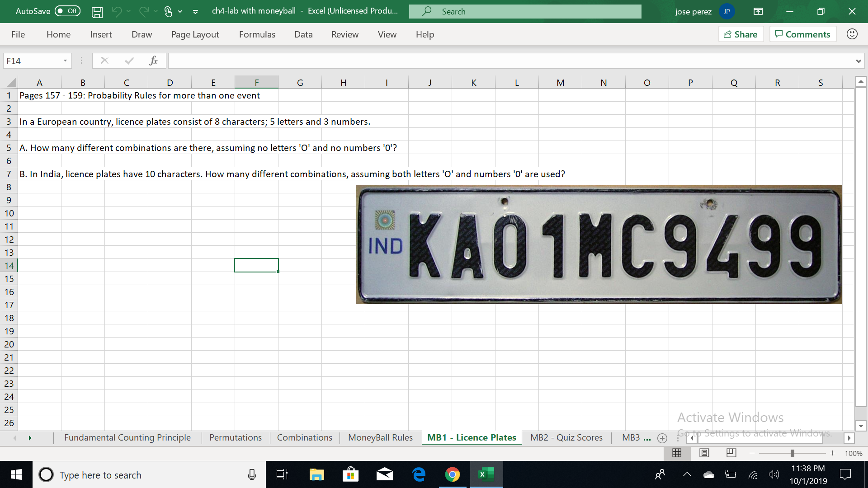Open Customize Quick Access Toolbar dropdown
Viewport: 868px width, 488px height.
(195, 12)
